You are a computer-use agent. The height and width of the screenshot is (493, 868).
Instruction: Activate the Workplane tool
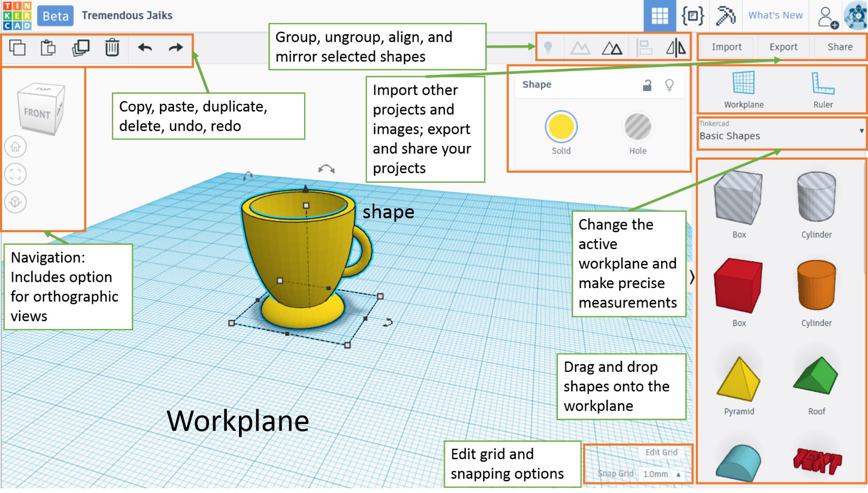[x=743, y=90]
